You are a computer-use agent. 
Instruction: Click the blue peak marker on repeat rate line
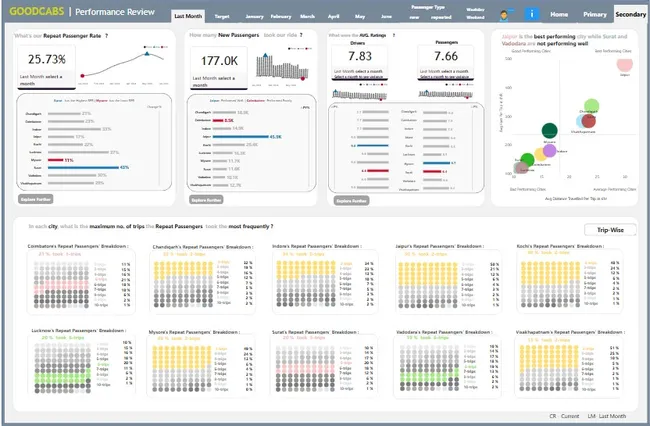[147, 53]
